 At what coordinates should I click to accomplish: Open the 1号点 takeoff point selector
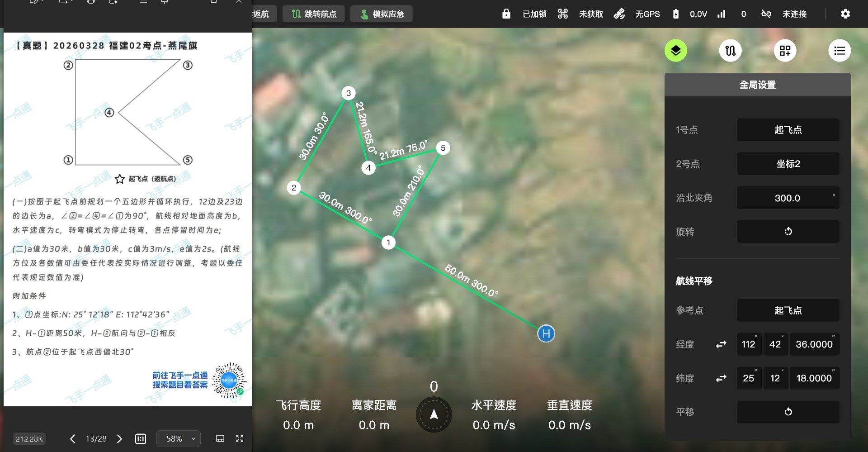[x=788, y=130]
